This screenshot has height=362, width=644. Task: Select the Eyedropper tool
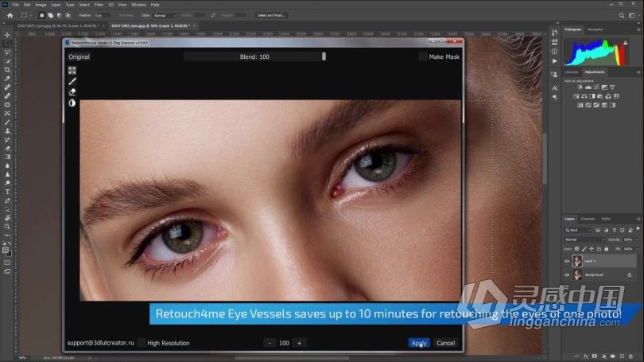[7, 79]
